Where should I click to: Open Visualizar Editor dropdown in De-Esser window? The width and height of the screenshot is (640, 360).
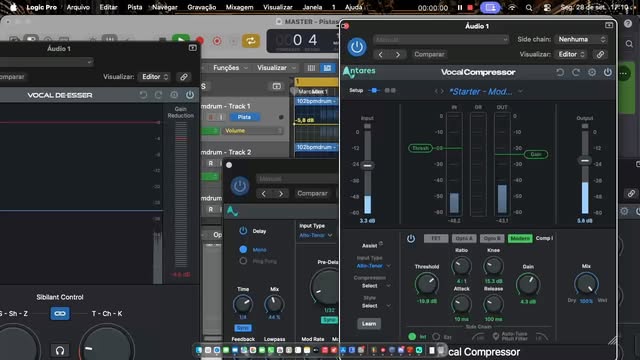[x=154, y=77]
